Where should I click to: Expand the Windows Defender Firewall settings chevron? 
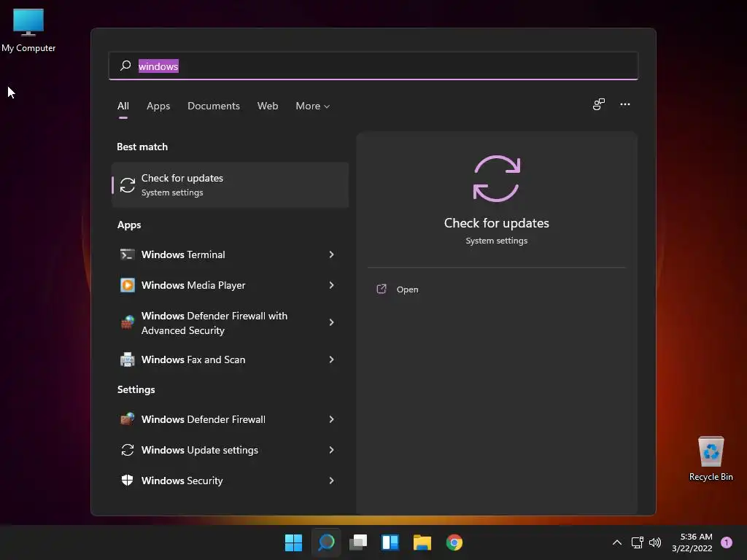[x=332, y=419]
